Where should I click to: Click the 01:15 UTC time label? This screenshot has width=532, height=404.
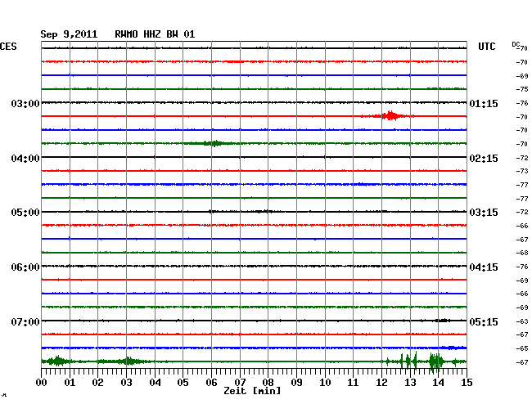484,103
